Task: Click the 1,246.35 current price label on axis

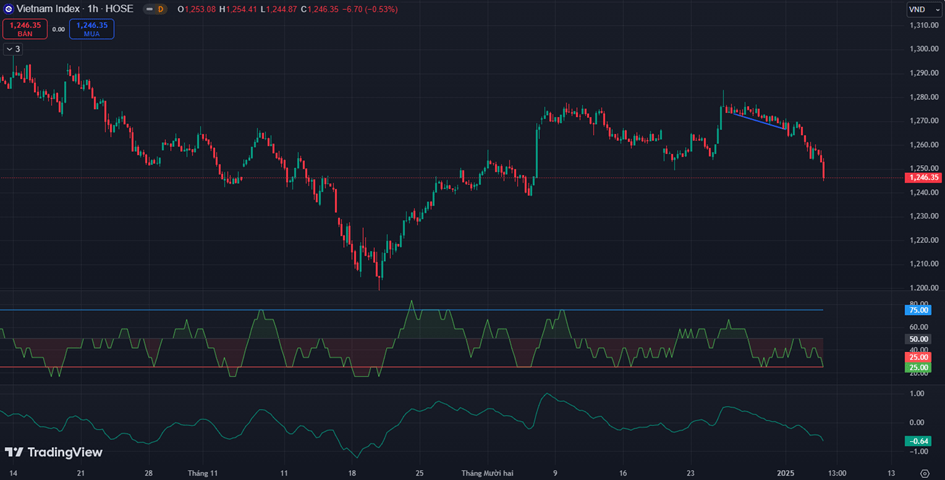Action: [x=922, y=177]
